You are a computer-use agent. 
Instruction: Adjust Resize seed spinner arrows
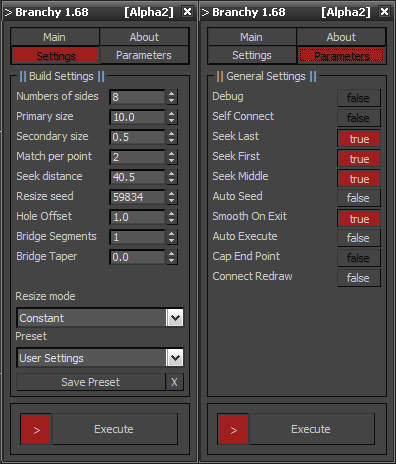(x=172, y=197)
